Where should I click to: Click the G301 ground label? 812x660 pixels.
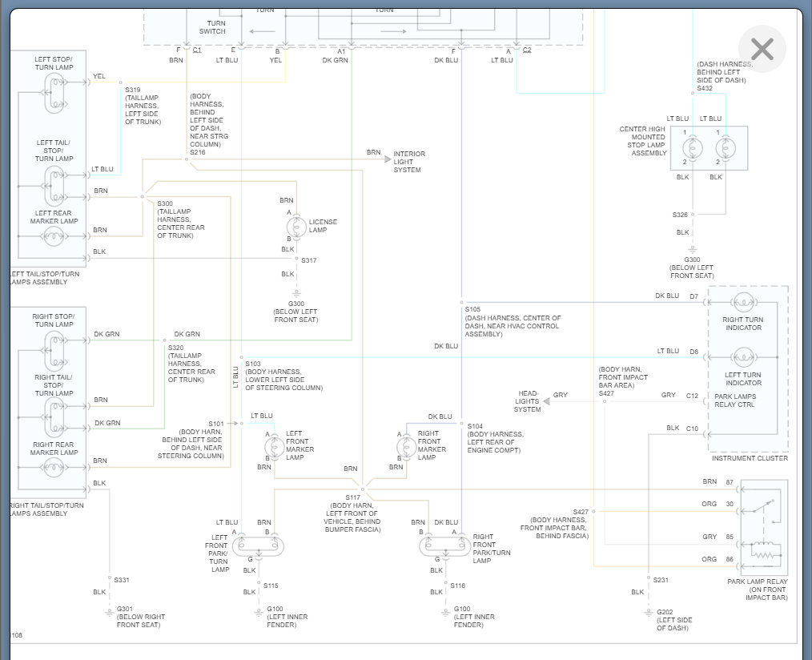coord(125,609)
